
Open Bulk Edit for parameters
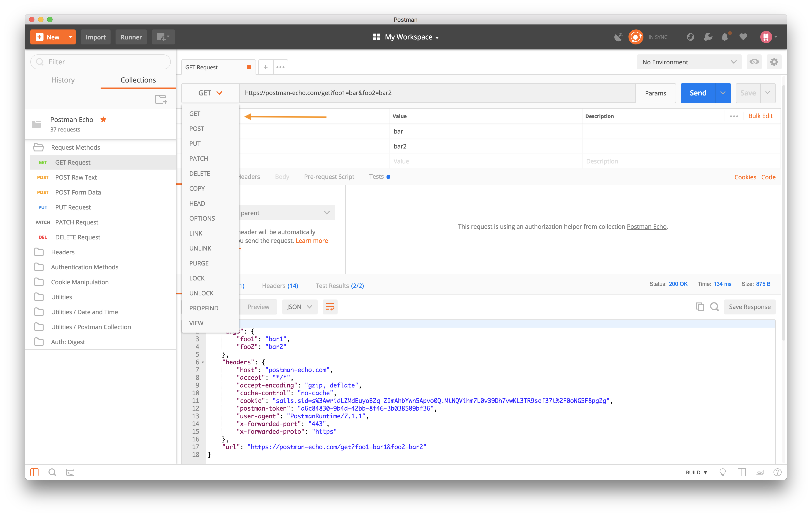760,116
